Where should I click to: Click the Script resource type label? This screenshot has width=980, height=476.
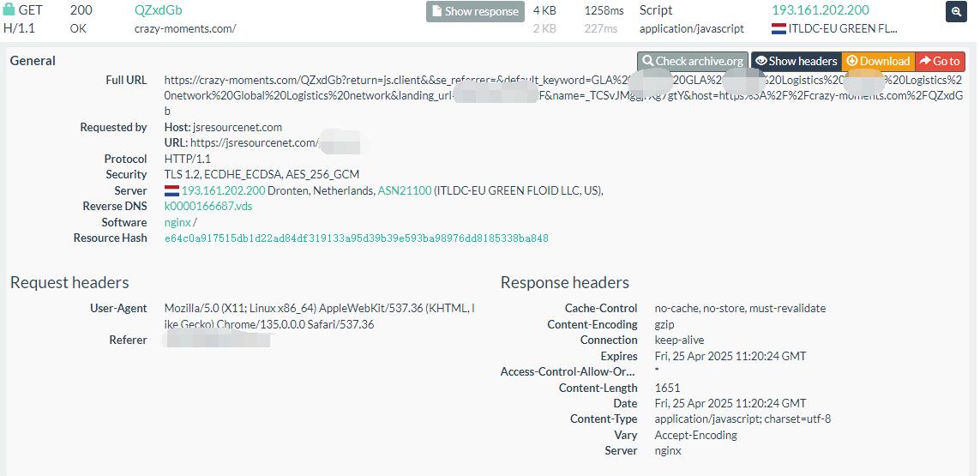coord(656,10)
